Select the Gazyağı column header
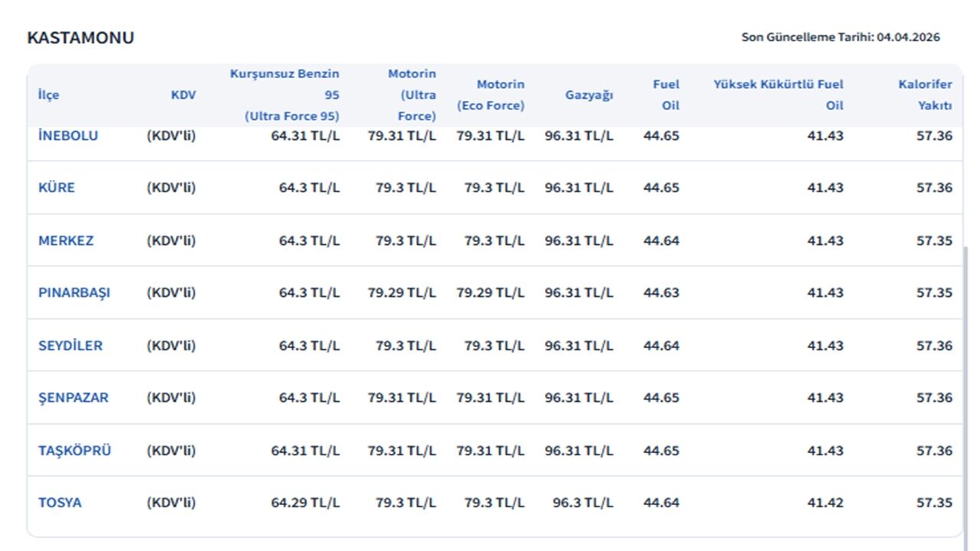This screenshot has height=551, width=980. (589, 95)
